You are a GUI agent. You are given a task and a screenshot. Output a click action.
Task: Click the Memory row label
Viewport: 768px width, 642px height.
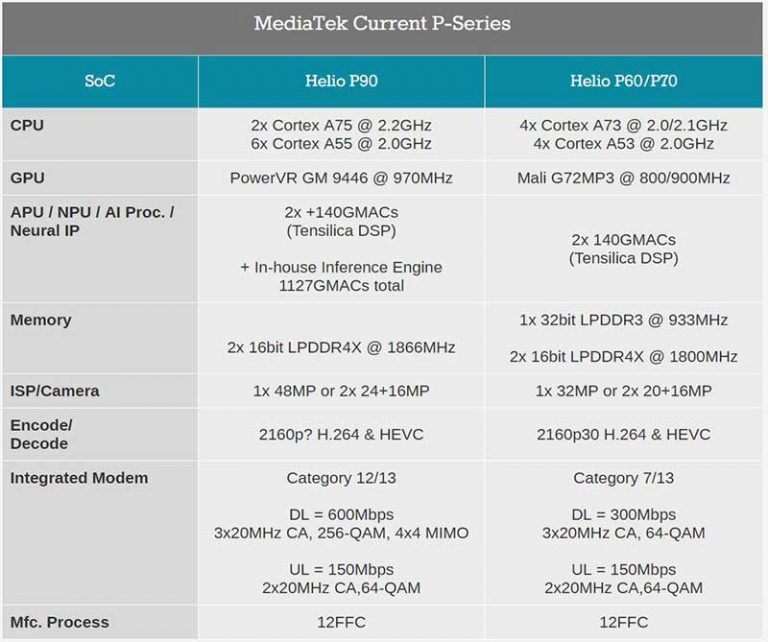(x=41, y=320)
